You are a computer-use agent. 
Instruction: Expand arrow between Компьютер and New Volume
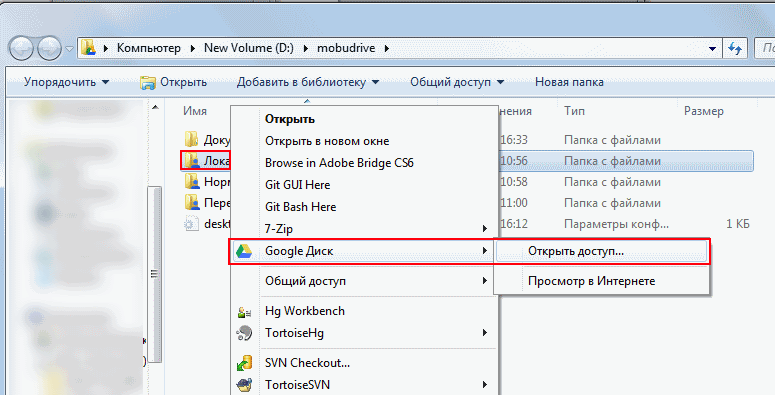click(193, 48)
